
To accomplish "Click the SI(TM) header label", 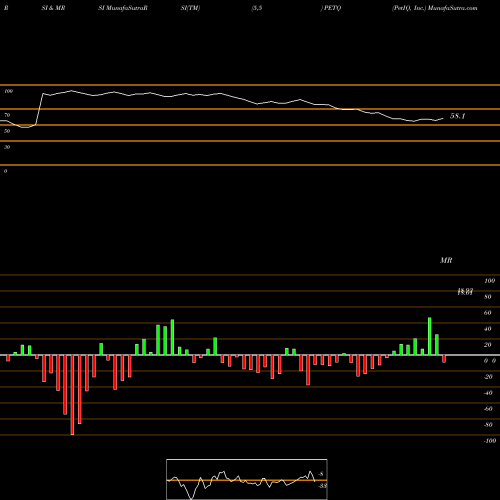I will [190, 8].
